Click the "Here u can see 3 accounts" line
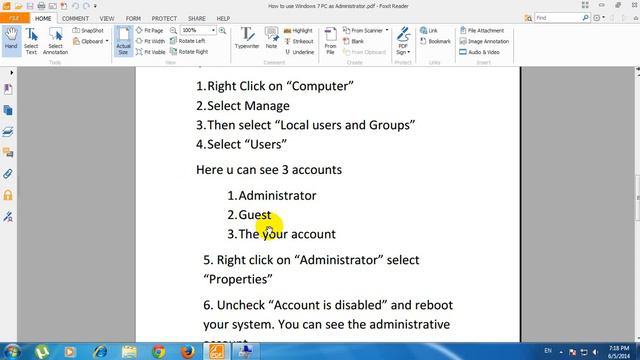The width and height of the screenshot is (640, 360). pos(269,170)
